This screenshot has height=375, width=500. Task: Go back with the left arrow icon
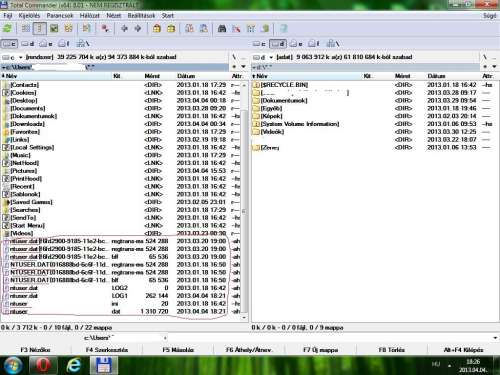(x=124, y=29)
